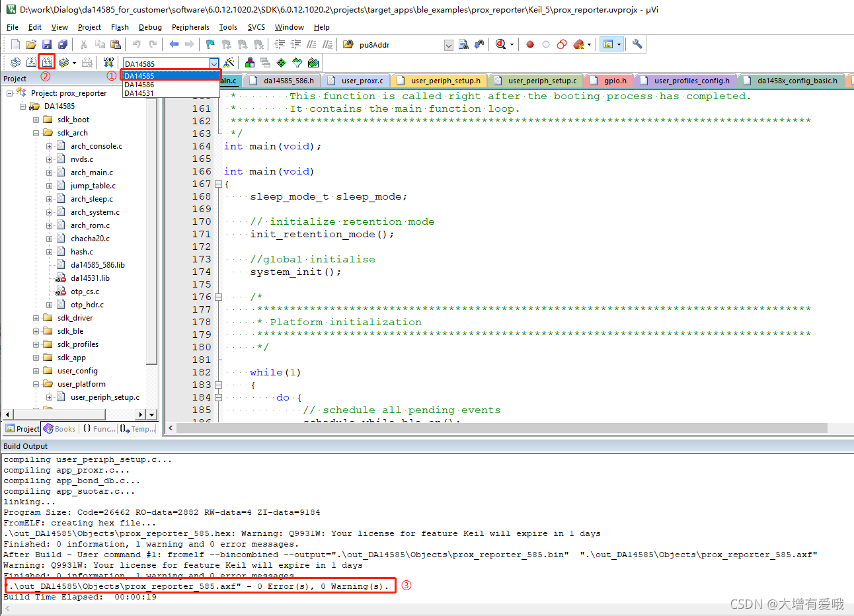
Task: Open Options for Target magic wand icon
Action: [229, 62]
